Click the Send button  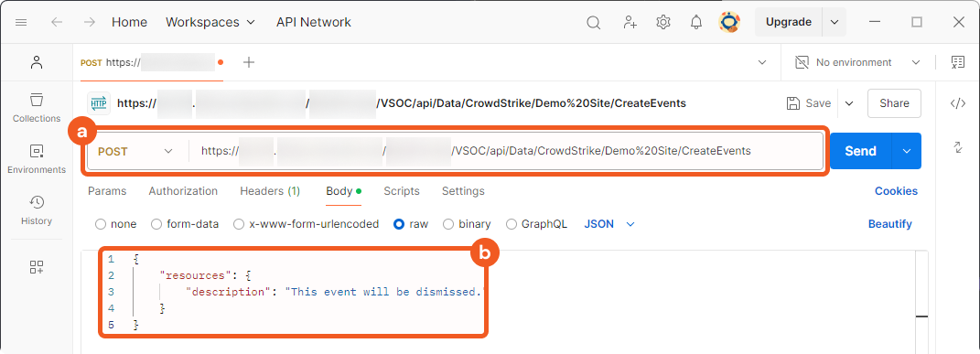click(x=860, y=151)
